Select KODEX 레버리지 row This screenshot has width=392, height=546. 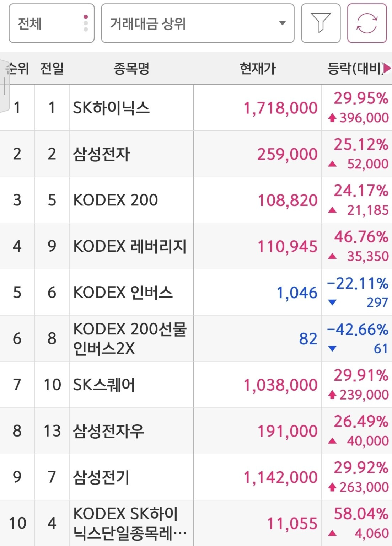tap(196, 246)
